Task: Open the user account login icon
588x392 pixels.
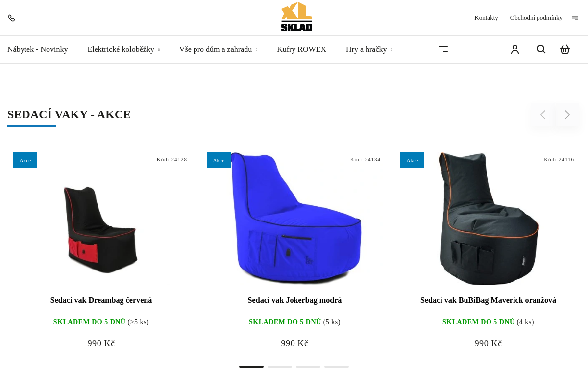Action: (515, 49)
